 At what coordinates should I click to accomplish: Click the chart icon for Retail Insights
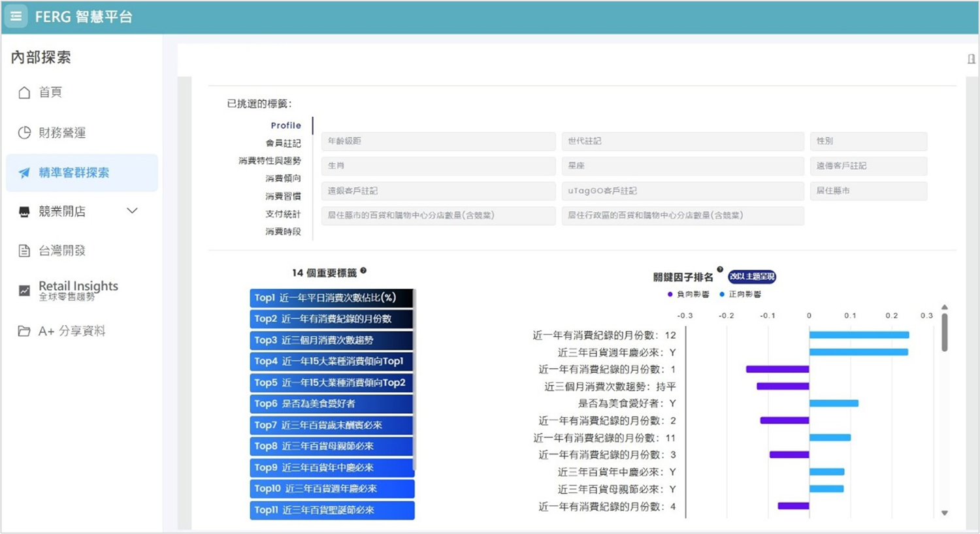(x=24, y=291)
